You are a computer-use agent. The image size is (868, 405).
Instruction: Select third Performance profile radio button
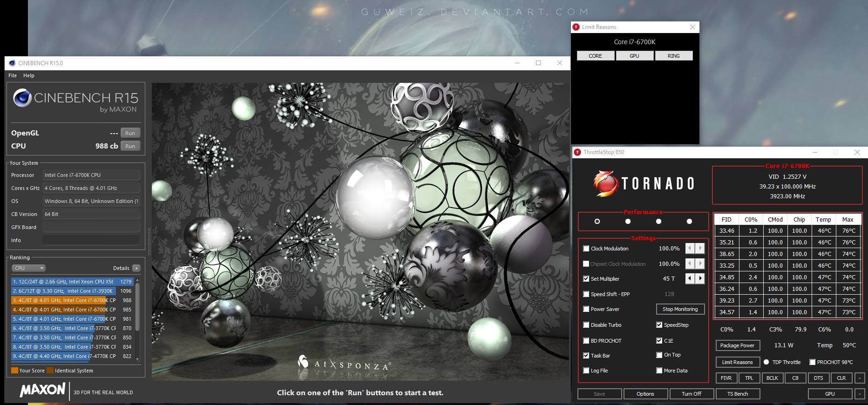(x=658, y=222)
